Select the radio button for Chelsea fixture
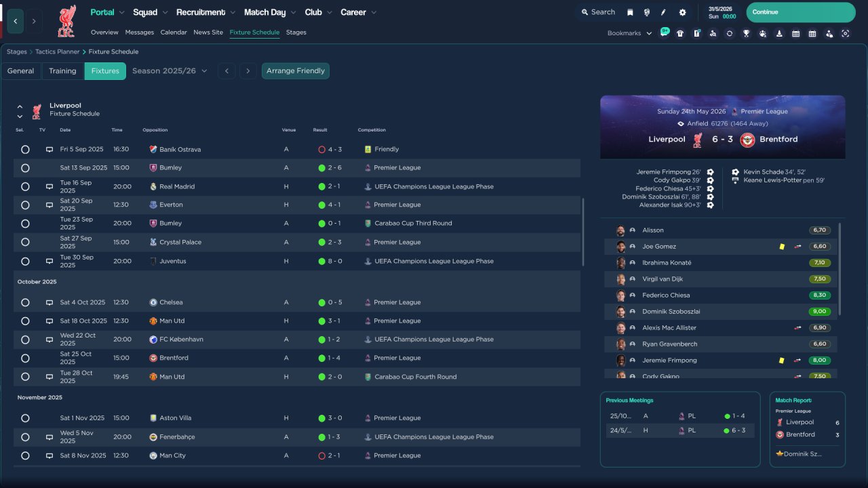Screen dimensions: 868x488 (x=25, y=302)
